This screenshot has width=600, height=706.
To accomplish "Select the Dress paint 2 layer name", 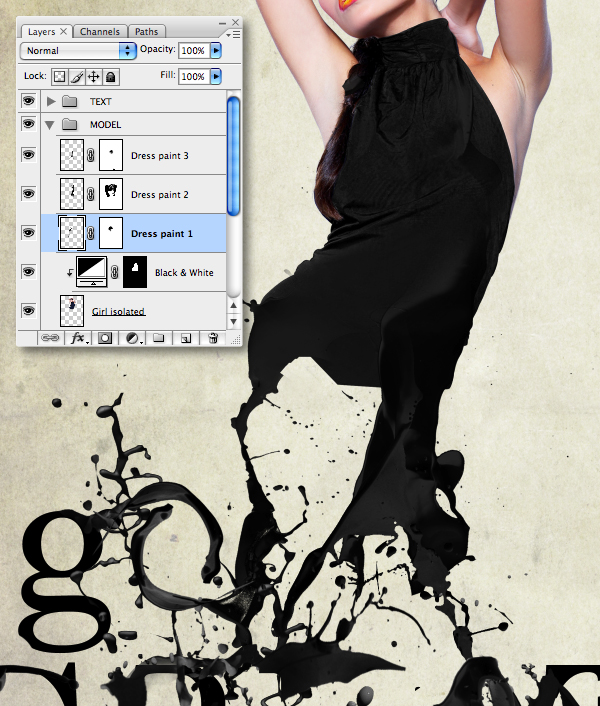I will [160, 195].
